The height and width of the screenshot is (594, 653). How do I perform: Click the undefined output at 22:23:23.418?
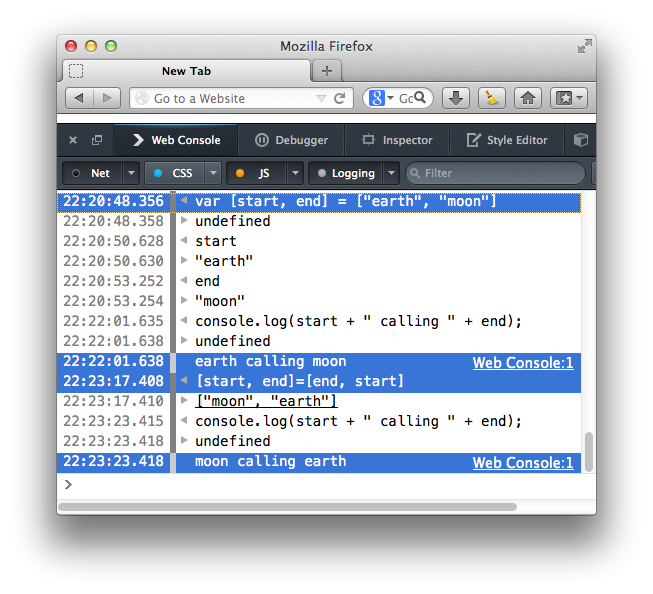click(232, 441)
